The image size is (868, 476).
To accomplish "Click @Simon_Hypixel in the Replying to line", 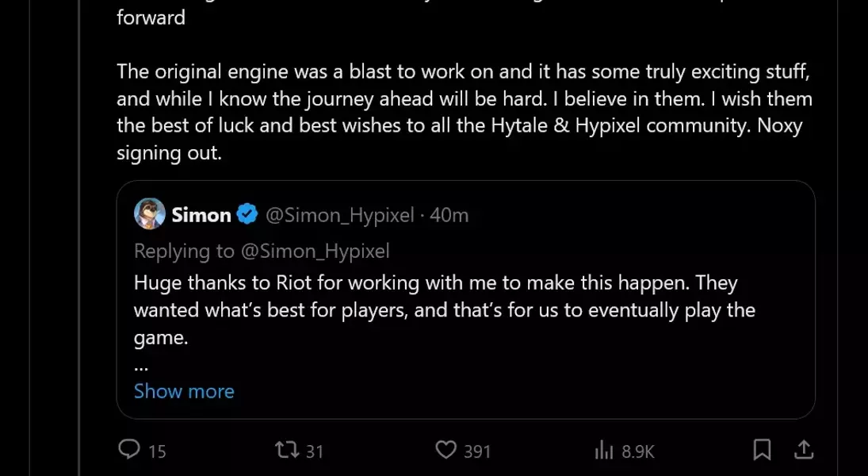I will 315,251.
